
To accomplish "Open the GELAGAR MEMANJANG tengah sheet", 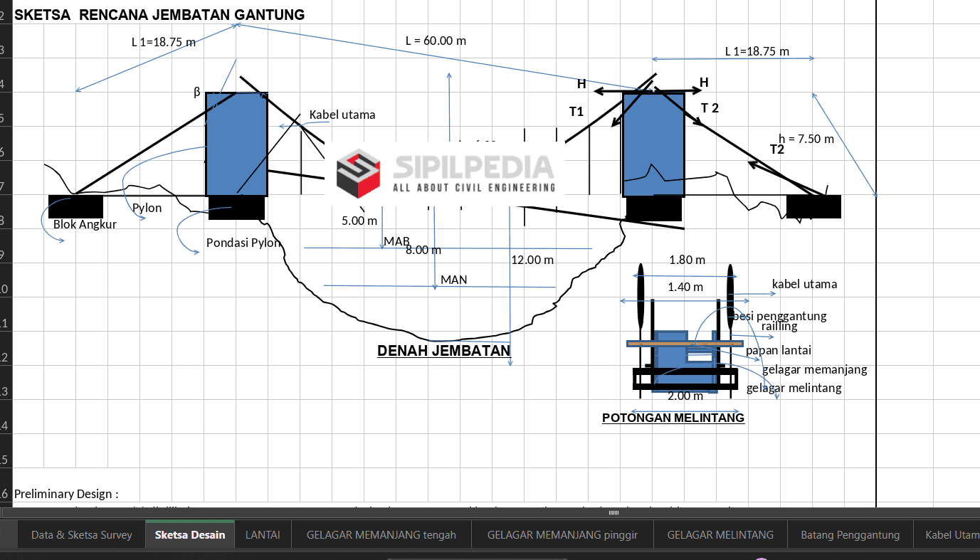I will coord(381,535).
